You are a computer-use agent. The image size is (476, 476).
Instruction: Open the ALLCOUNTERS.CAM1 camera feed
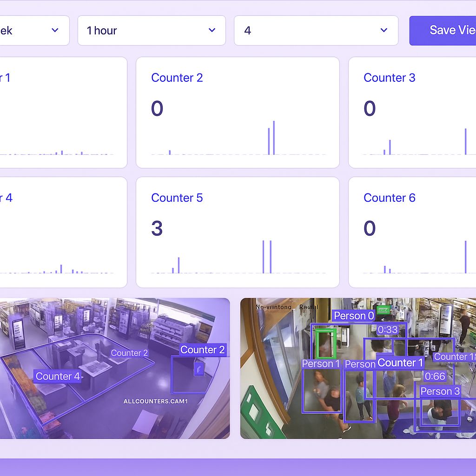click(115, 368)
